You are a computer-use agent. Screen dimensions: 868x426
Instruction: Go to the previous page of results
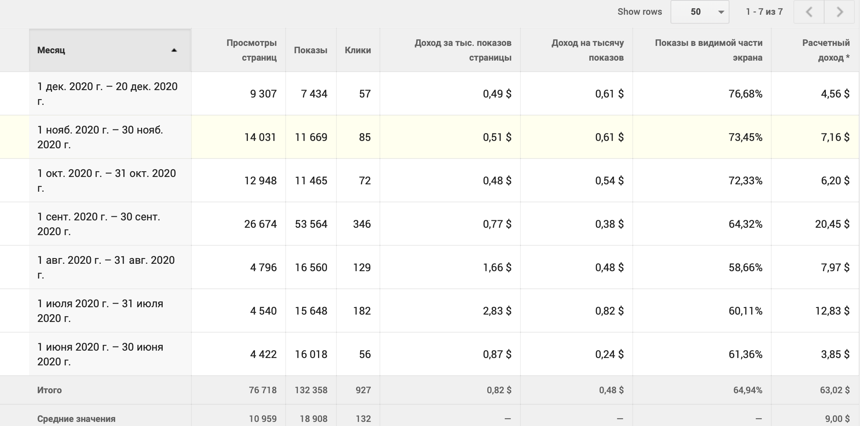(809, 12)
